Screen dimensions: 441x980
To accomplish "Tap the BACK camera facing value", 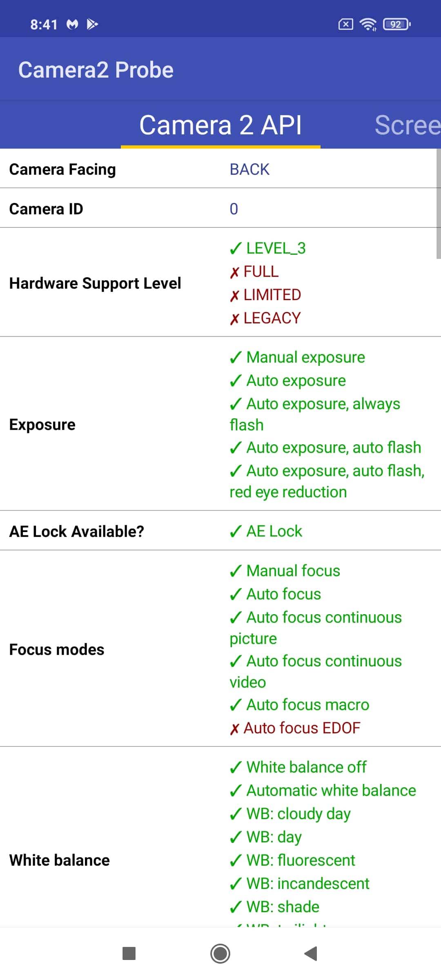I will click(249, 169).
